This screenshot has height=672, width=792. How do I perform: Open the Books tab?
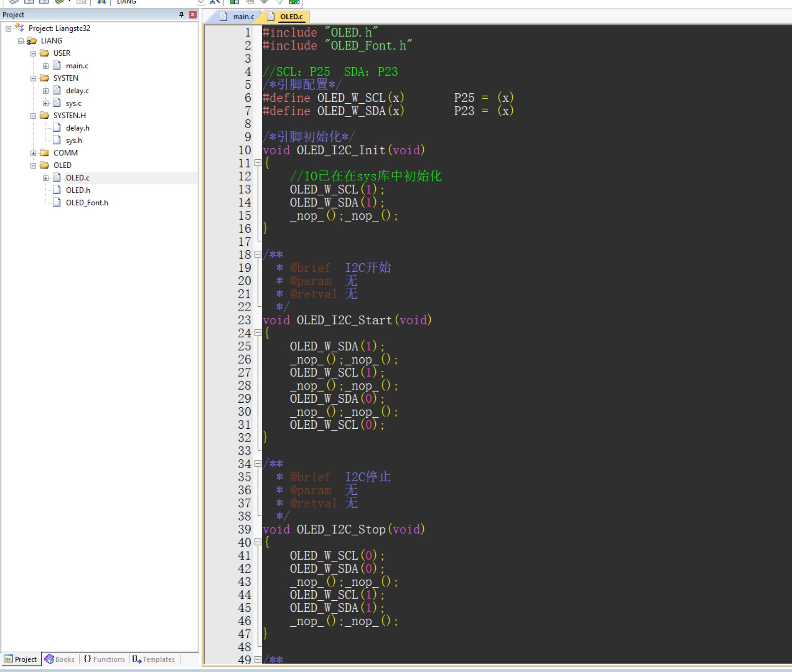(60, 659)
